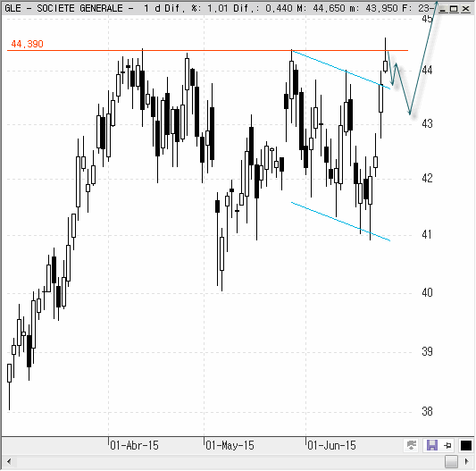
Task: Click the horizontal scrollbar left arrow
Action: click(x=9, y=461)
